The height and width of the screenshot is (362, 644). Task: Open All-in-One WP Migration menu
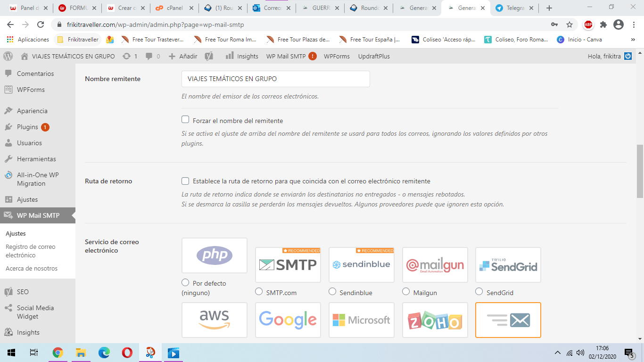point(38,179)
